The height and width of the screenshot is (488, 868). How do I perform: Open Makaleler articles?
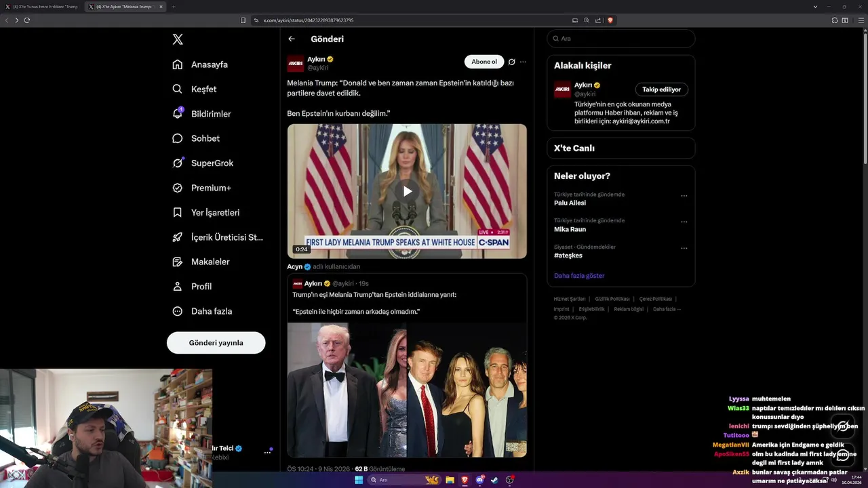[x=201, y=262]
